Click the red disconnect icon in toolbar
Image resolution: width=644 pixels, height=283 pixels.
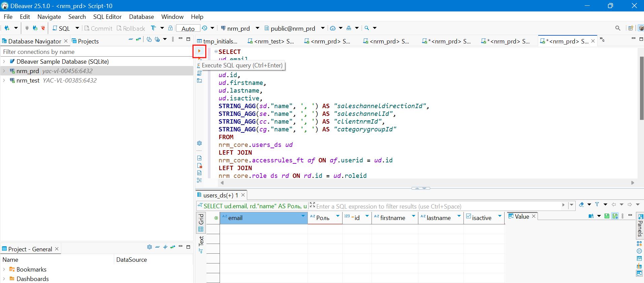tap(43, 28)
